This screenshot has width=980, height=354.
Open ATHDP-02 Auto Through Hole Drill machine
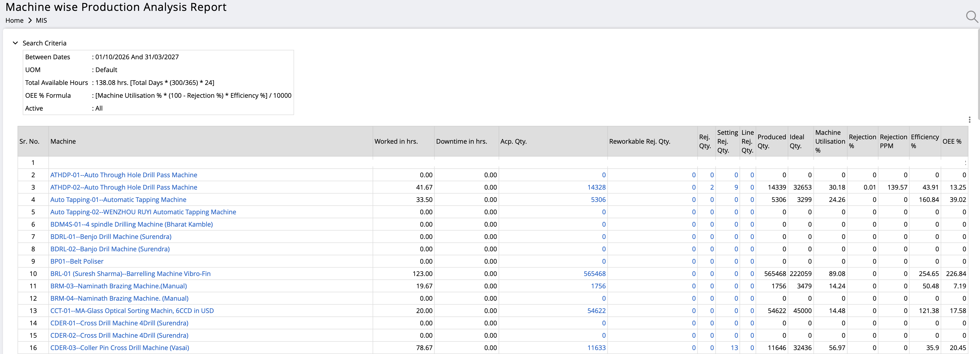tap(124, 187)
